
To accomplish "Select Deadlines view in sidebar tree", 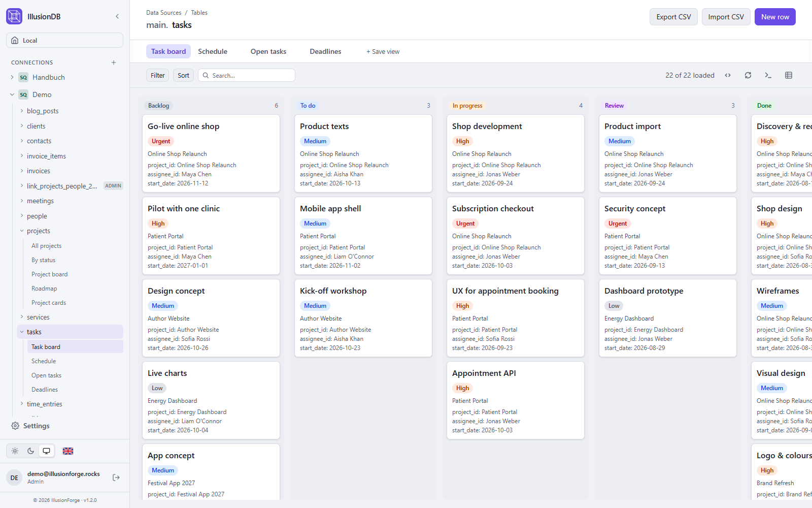I will click(45, 390).
